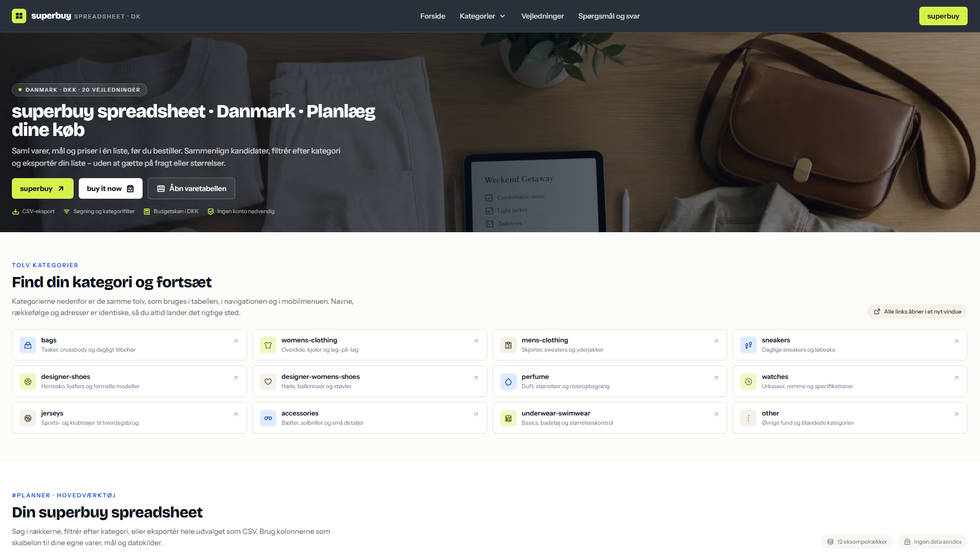
Task: Click the 'Sports- og klubtrøjer til hverdagsbrug' description
Action: point(90,423)
